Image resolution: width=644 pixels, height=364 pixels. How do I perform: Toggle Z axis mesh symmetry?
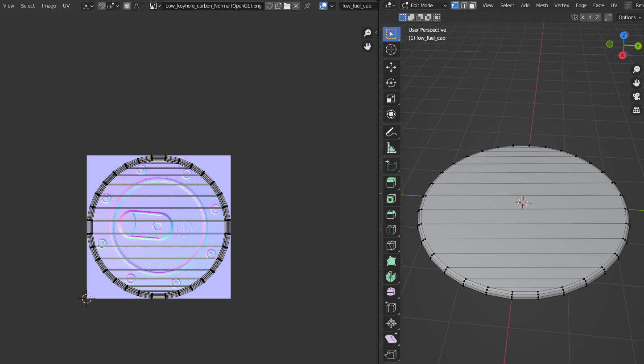(x=598, y=17)
